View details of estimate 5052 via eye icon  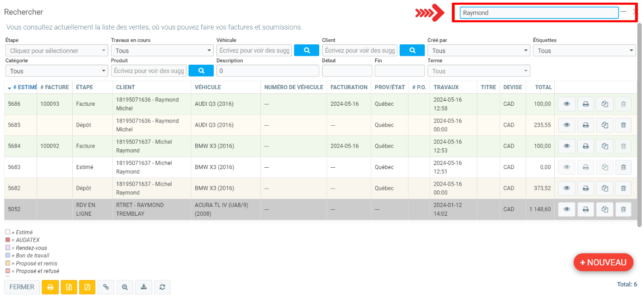[x=566, y=209]
